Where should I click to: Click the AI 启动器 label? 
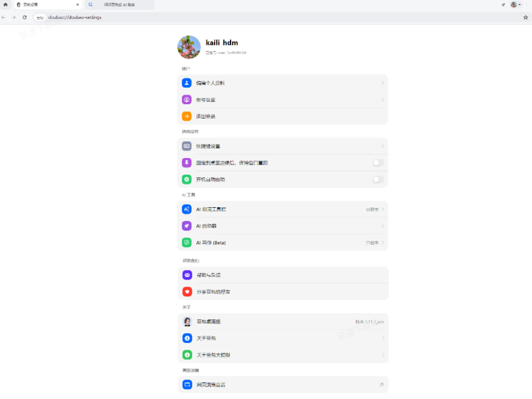tap(206, 226)
